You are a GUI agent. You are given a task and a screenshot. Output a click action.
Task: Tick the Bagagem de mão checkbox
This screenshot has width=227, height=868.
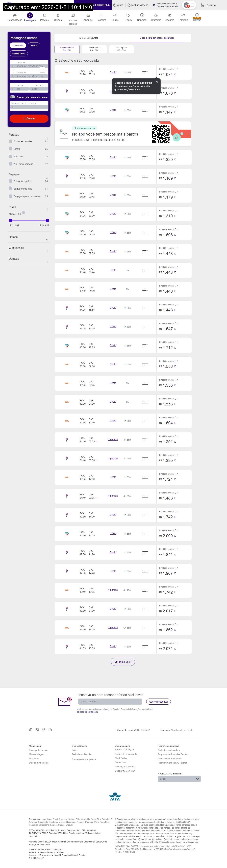pyautogui.click(x=11, y=189)
